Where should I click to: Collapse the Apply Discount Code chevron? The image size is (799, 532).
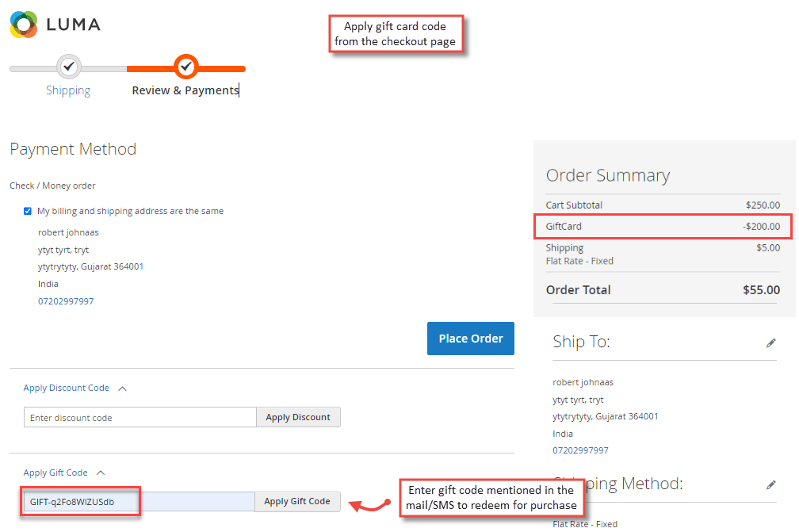pos(122,388)
